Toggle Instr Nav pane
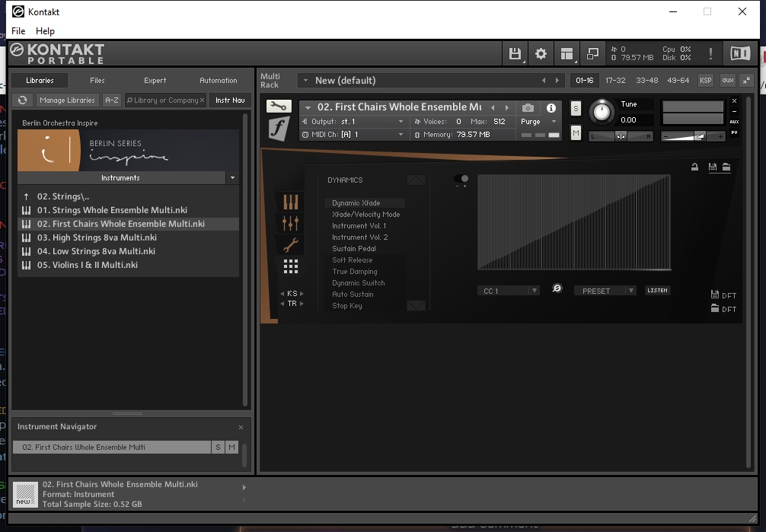 (230, 100)
